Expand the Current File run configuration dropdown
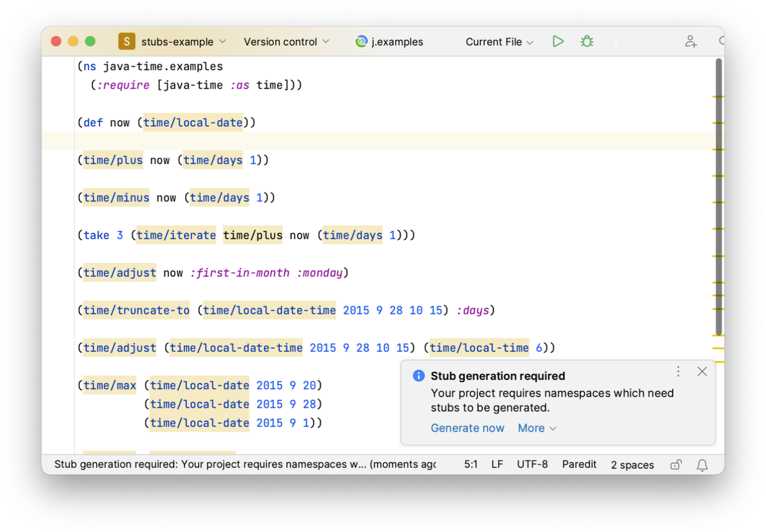The height and width of the screenshot is (532, 766). (x=499, y=42)
